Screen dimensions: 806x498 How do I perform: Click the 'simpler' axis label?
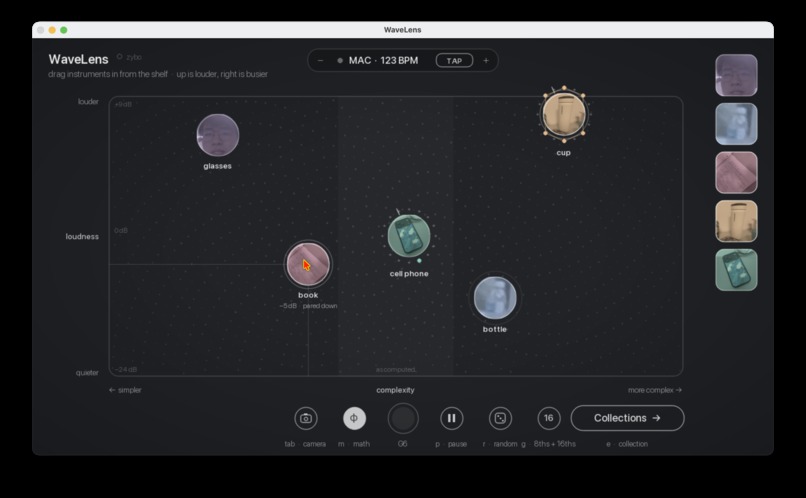pyautogui.click(x=125, y=390)
